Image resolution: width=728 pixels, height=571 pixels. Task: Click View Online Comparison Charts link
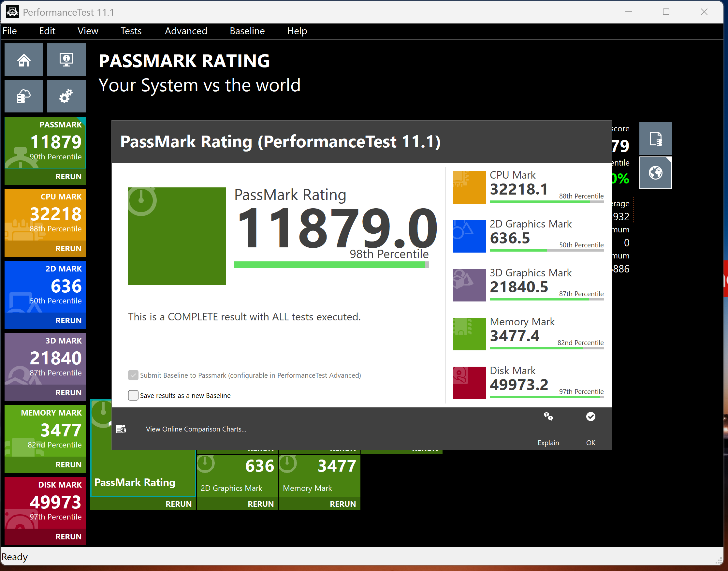click(196, 429)
